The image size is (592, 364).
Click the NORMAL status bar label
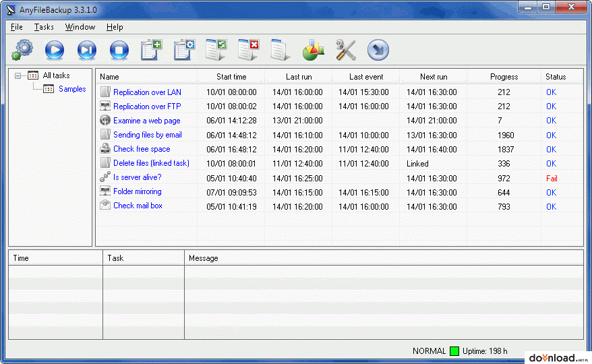click(429, 351)
